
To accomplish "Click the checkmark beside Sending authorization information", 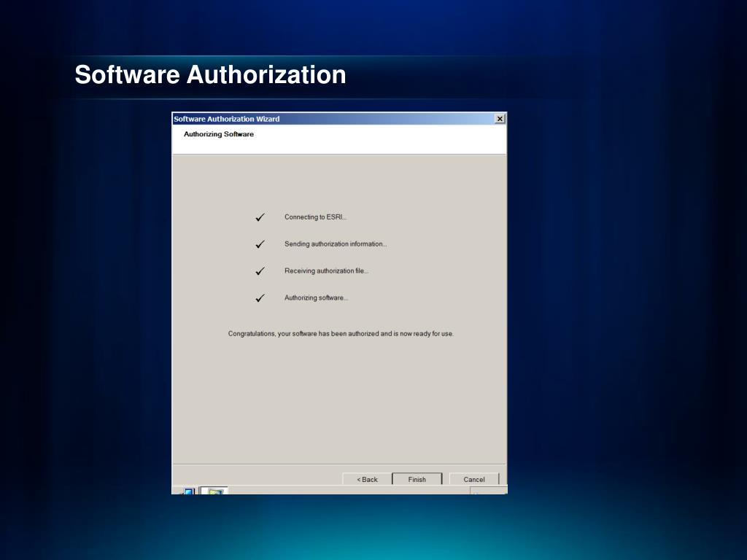I will point(260,244).
